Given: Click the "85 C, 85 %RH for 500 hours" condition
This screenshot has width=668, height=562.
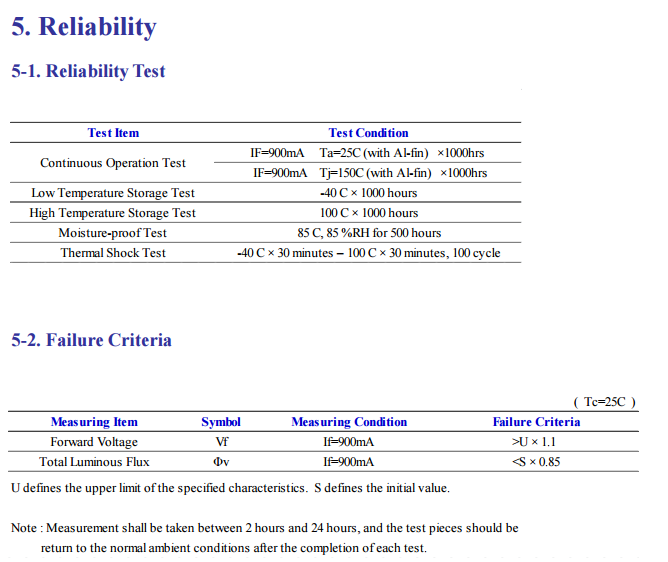Looking at the screenshot, I should point(368,233).
